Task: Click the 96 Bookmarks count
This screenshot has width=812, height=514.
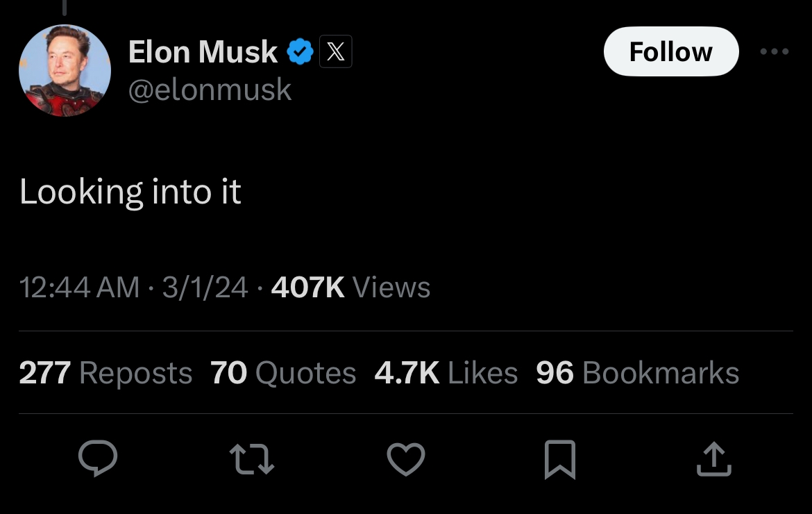Action: pos(637,373)
